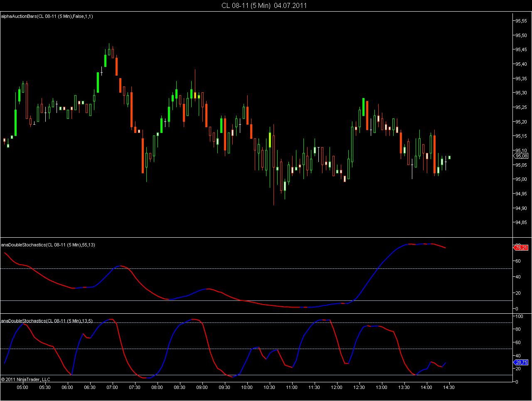Image resolution: width=532 pixels, height=401 pixels.
Task: Click the 06:00 time axis label
Action: click(x=67, y=387)
